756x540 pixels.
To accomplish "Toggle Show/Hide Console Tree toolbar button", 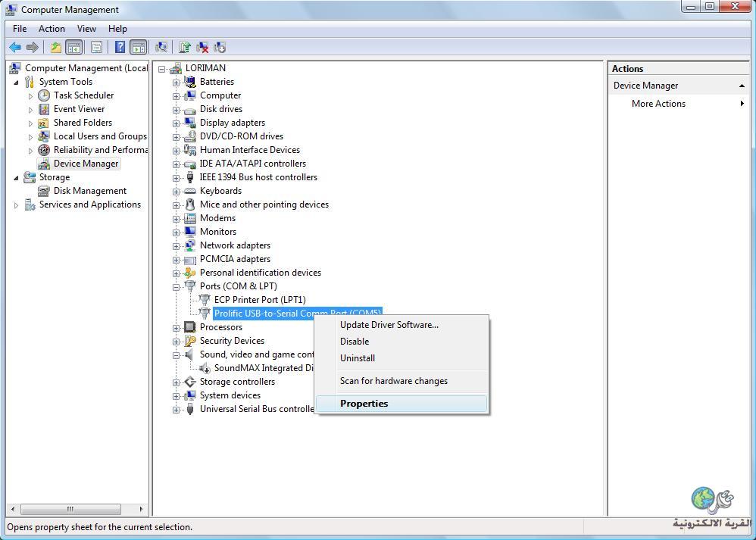I will (73, 47).
